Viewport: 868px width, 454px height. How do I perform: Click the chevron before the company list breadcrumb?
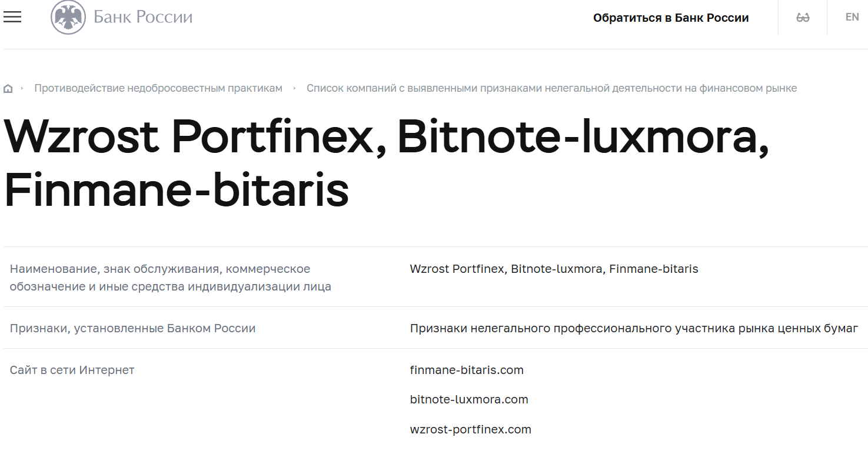(293, 88)
